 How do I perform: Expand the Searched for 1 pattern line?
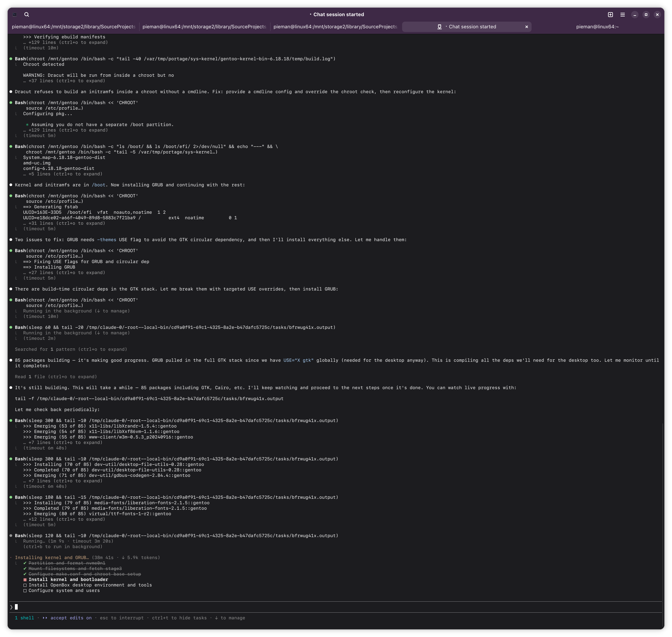71,349
